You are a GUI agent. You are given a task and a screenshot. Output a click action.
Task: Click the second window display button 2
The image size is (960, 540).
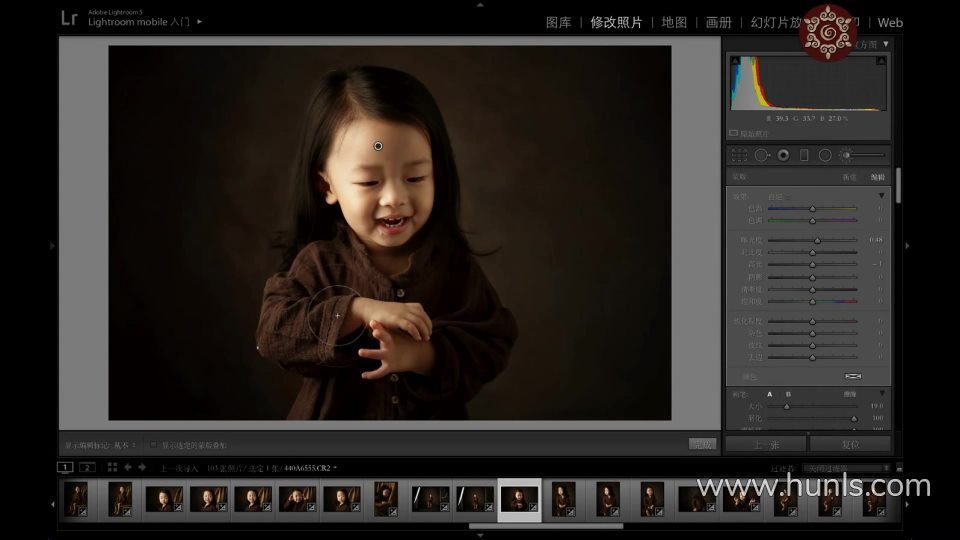pyautogui.click(x=87, y=467)
